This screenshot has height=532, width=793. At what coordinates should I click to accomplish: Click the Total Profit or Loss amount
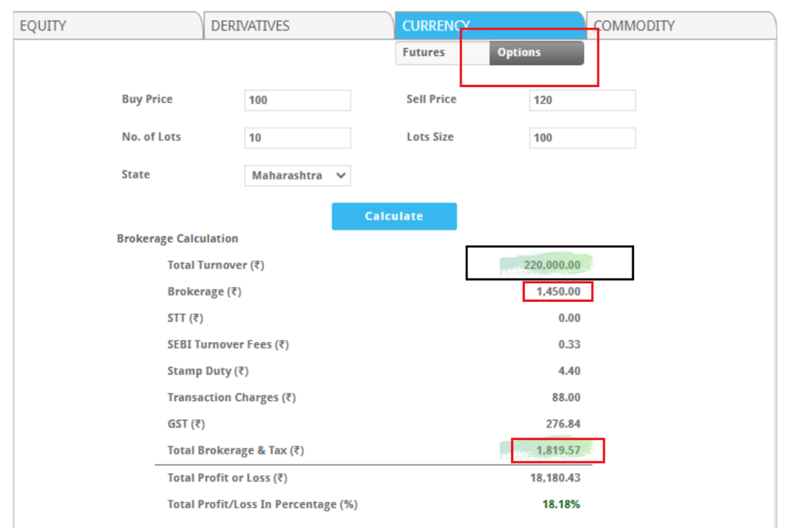pyautogui.click(x=556, y=477)
